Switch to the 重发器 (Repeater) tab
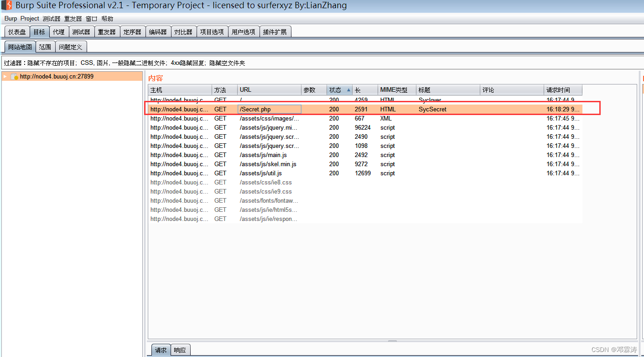 click(107, 31)
